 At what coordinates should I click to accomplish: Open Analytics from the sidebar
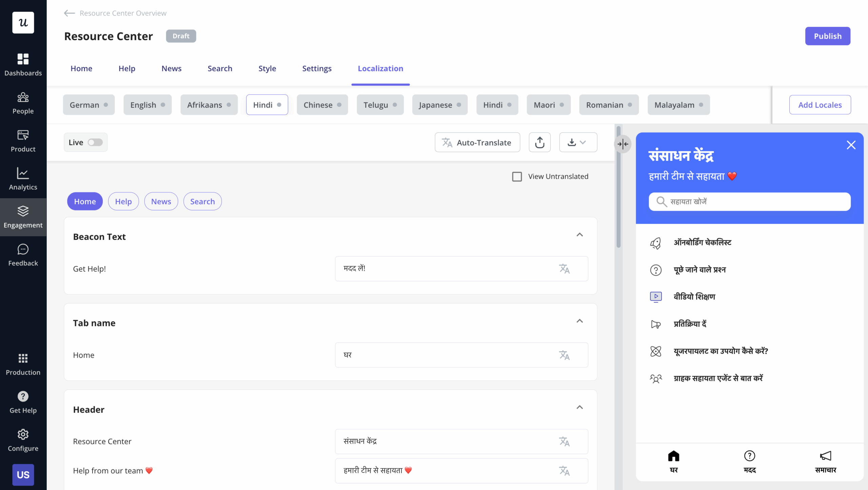coord(23,178)
